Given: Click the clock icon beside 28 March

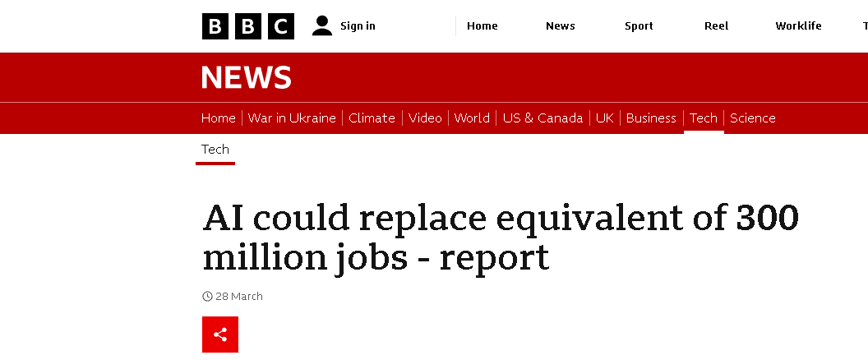Looking at the screenshot, I should pos(208,297).
